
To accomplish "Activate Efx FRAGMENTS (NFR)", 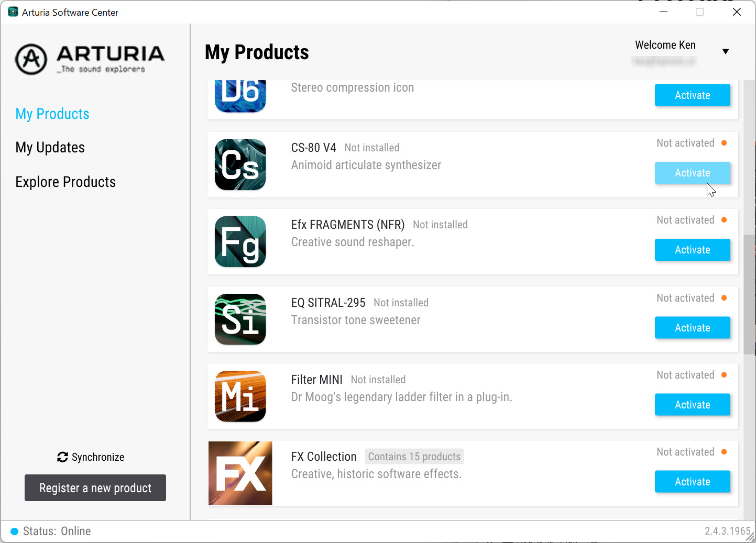I will (693, 250).
